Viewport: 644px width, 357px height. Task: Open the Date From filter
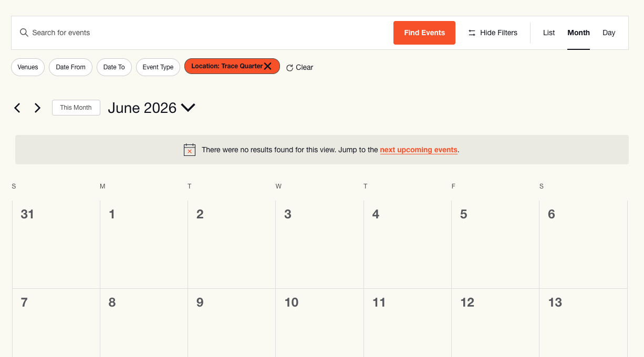[x=70, y=67]
